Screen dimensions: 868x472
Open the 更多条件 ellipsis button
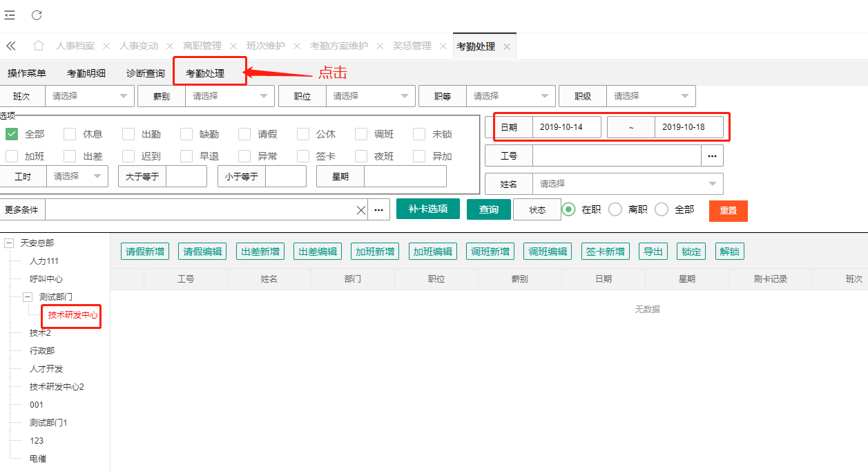tap(378, 210)
